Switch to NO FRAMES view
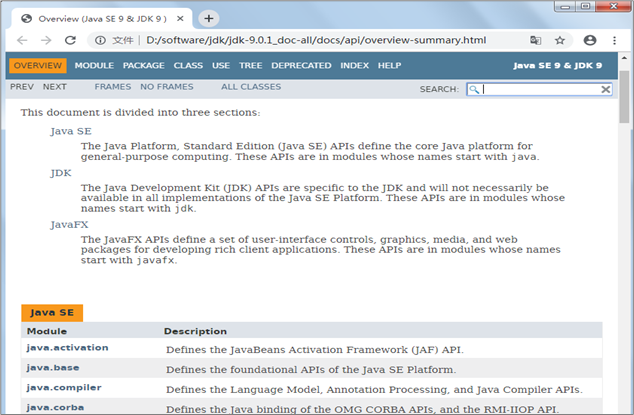Screen dimensions: 634x415 [167, 87]
